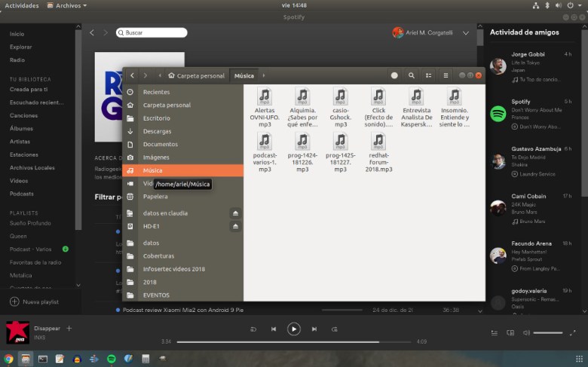Open the Queen playlist

(x=18, y=236)
